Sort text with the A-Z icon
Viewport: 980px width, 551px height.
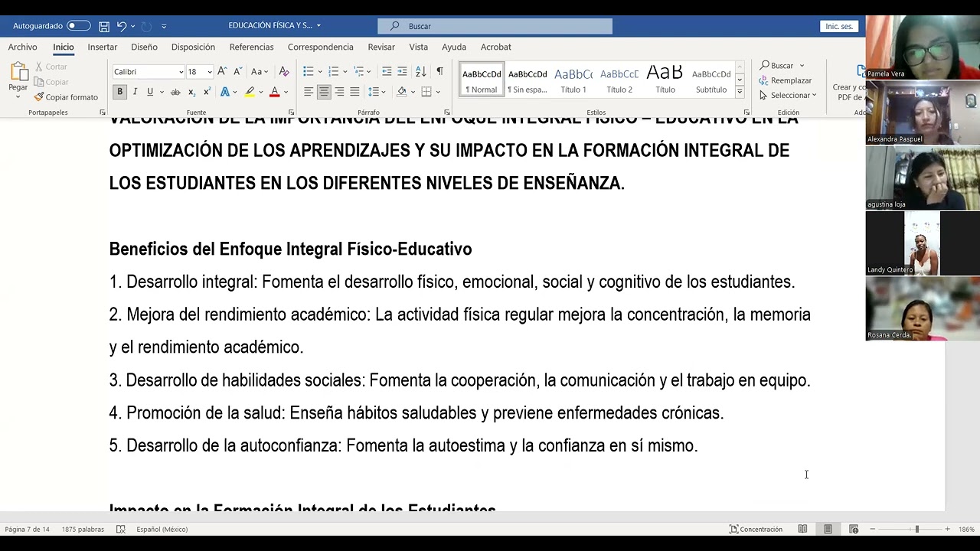[420, 71]
